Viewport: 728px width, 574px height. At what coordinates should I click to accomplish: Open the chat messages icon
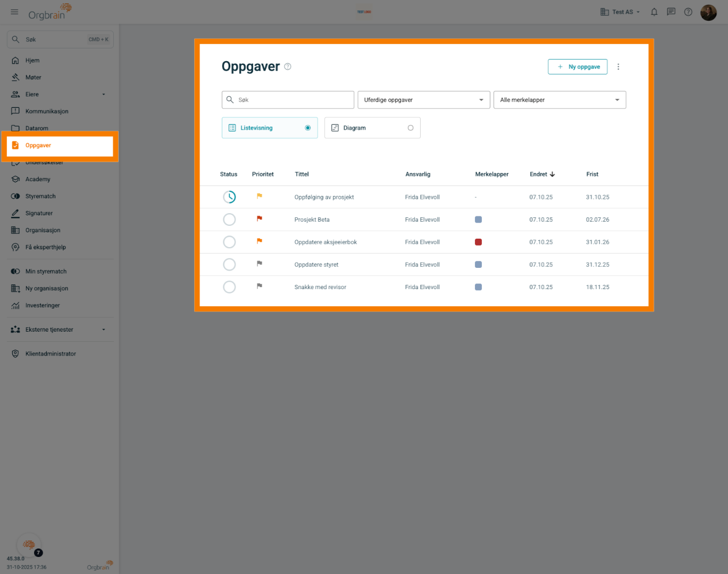(671, 12)
